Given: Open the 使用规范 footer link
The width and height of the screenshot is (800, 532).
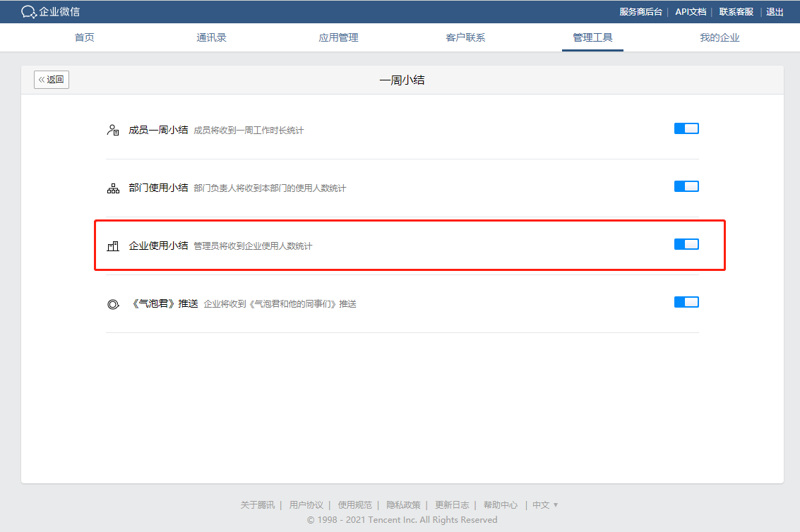Looking at the screenshot, I should pos(354,505).
